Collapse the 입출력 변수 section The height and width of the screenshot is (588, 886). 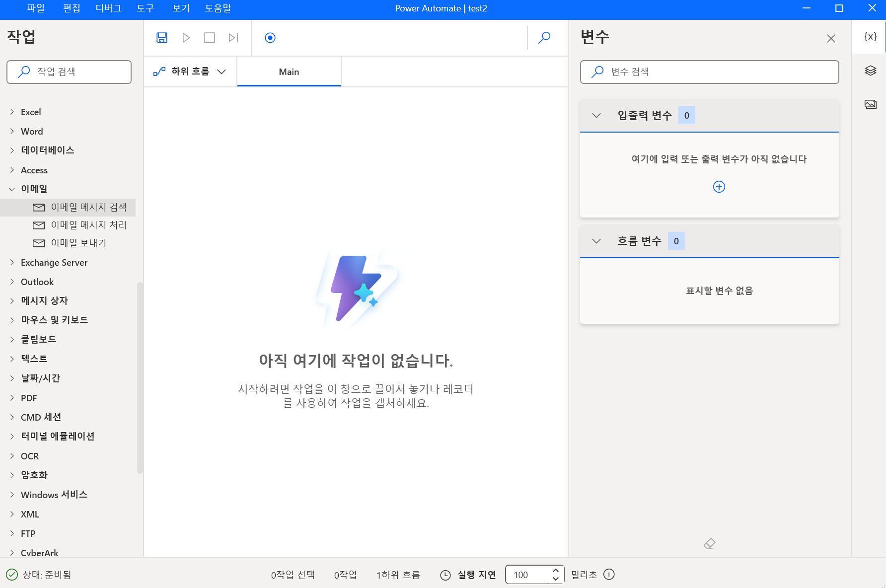pyautogui.click(x=596, y=116)
